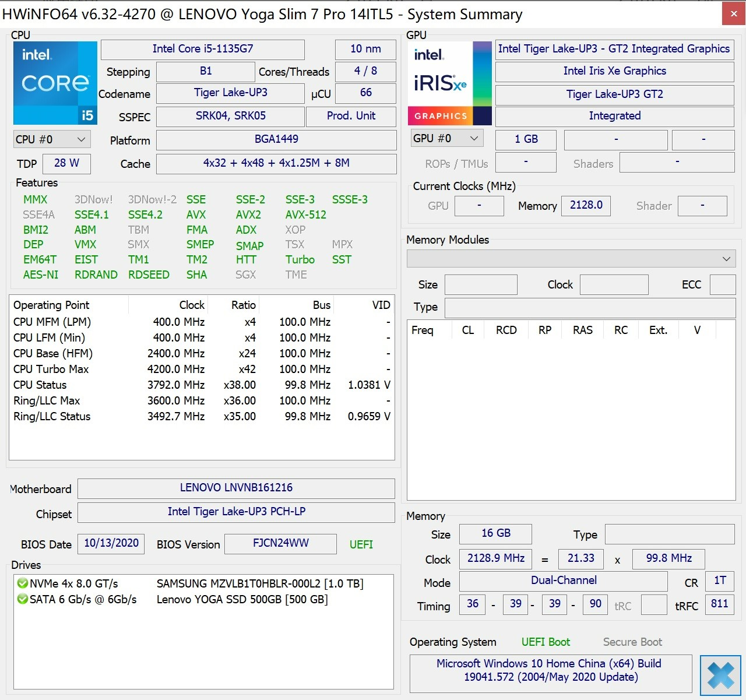Click the timing value 36
The height and width of the screenshot is (700, 746).
coord(473,604)
